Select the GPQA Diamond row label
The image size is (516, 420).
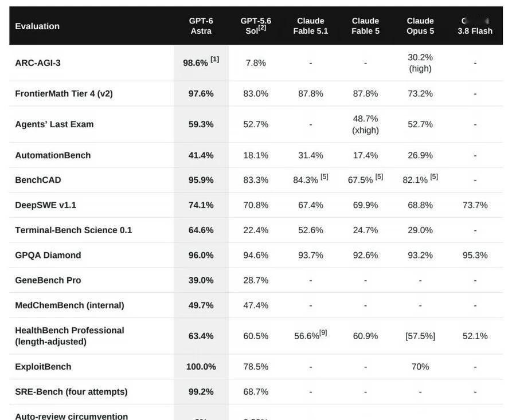(48, 255)
